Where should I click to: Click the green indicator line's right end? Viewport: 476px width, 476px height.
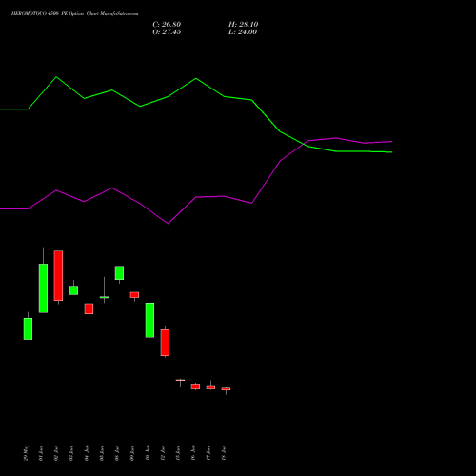391,152
